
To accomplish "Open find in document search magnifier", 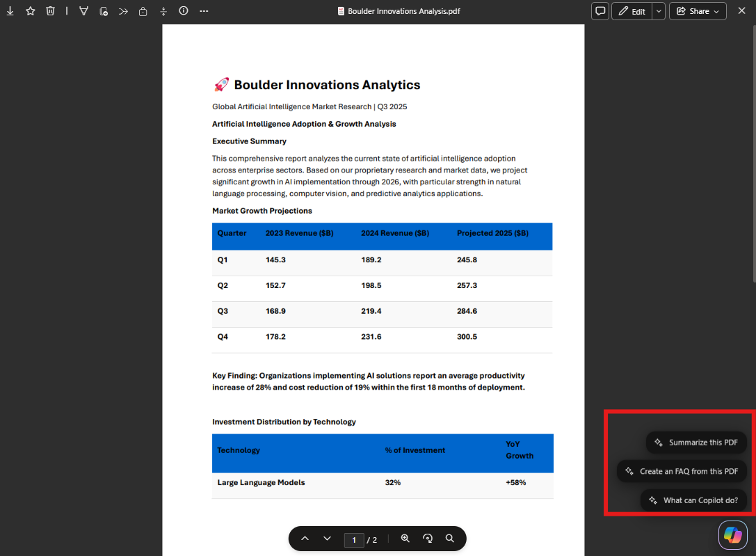I will coord(450,539).
